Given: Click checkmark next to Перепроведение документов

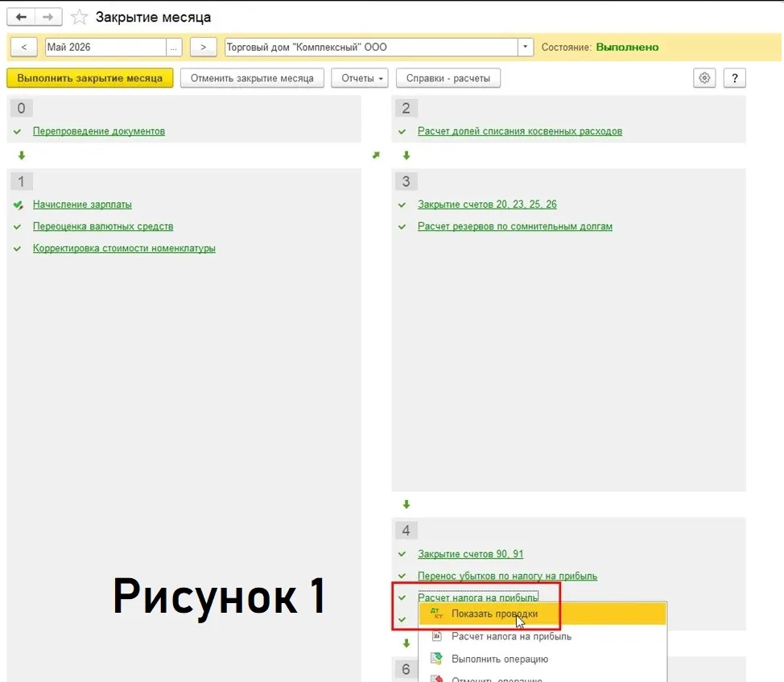Looking at the screenshot, I should tap(18, 131).
